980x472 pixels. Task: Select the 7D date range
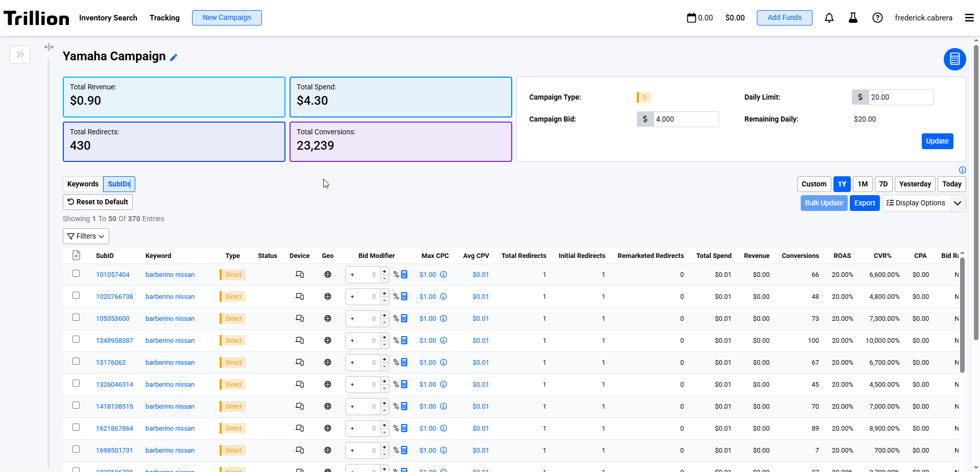(883, 184)
